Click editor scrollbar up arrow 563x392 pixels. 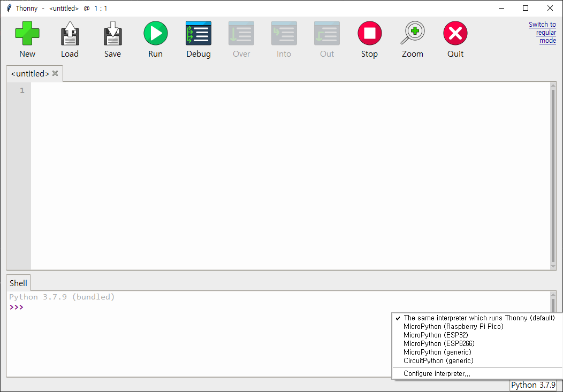[x=553, y=86]
